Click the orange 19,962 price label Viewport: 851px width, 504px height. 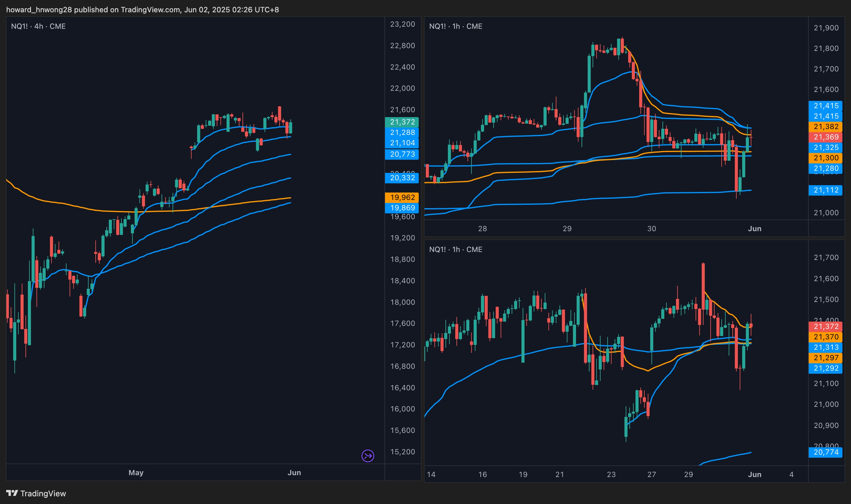coord(402,197)
